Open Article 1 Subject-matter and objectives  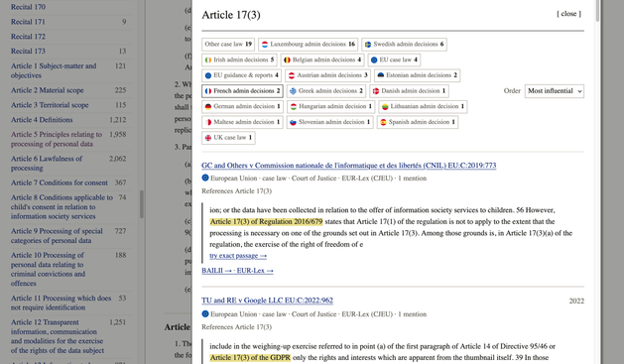click(x=54, y=70)
